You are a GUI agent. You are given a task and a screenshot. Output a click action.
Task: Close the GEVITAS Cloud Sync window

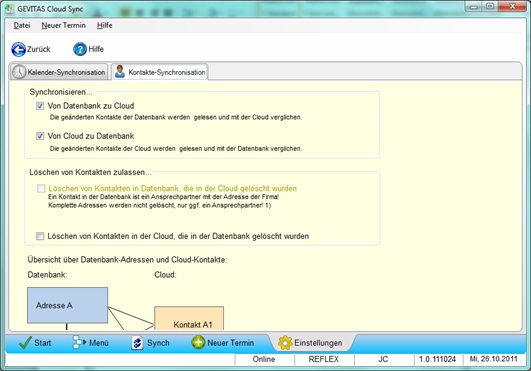[512, 6]
